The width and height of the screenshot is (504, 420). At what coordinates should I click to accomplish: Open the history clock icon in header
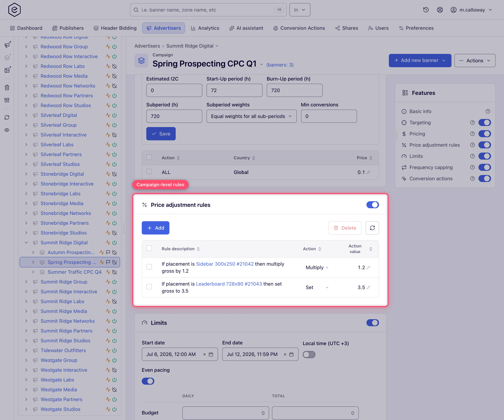coord(426,10)
